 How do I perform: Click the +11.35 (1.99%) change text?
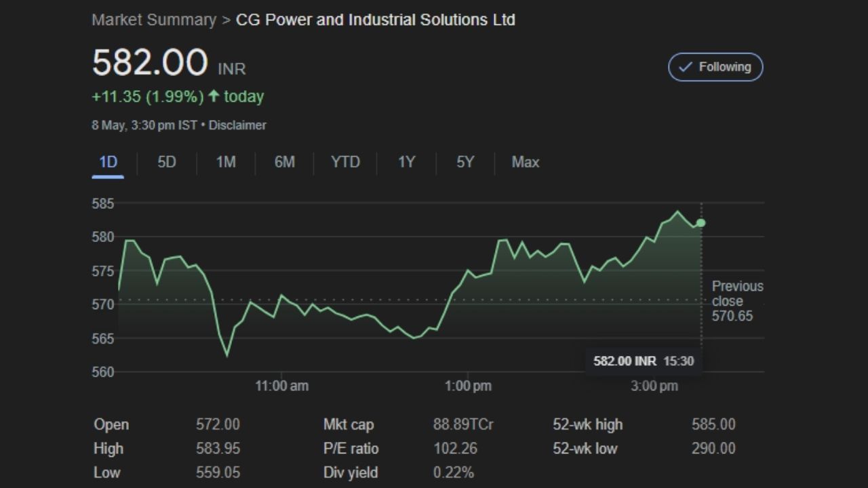tap(148, 97)
